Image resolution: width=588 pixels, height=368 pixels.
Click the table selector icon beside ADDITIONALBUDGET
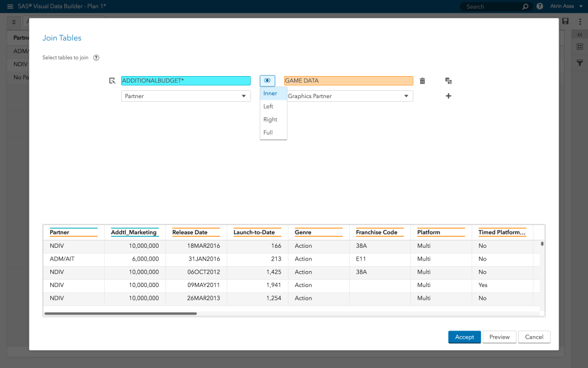[x=112, y=80]
